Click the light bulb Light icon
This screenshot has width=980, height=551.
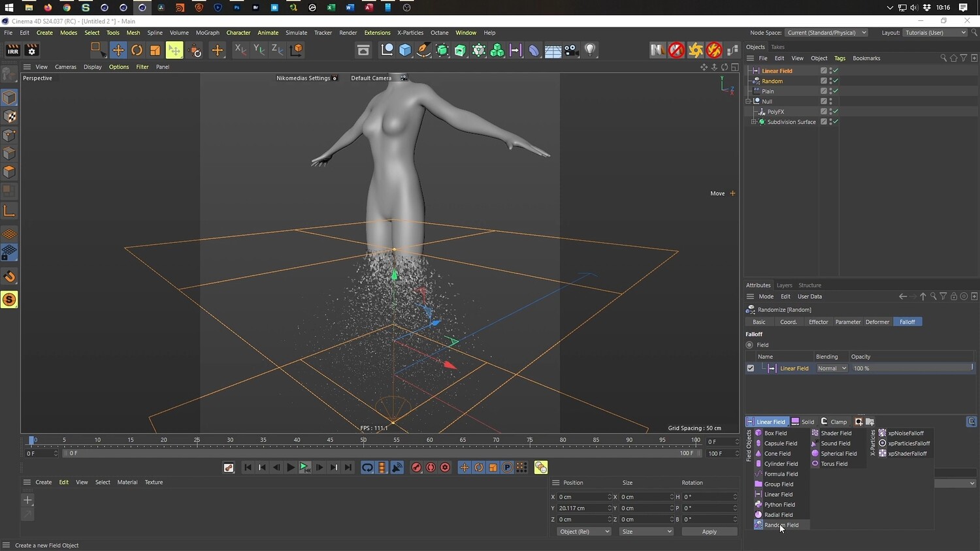pos(590,50)
